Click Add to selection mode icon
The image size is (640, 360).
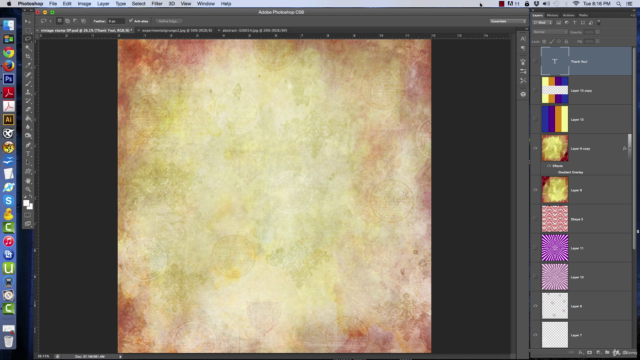pyautogui.click(x=67, y=21)
